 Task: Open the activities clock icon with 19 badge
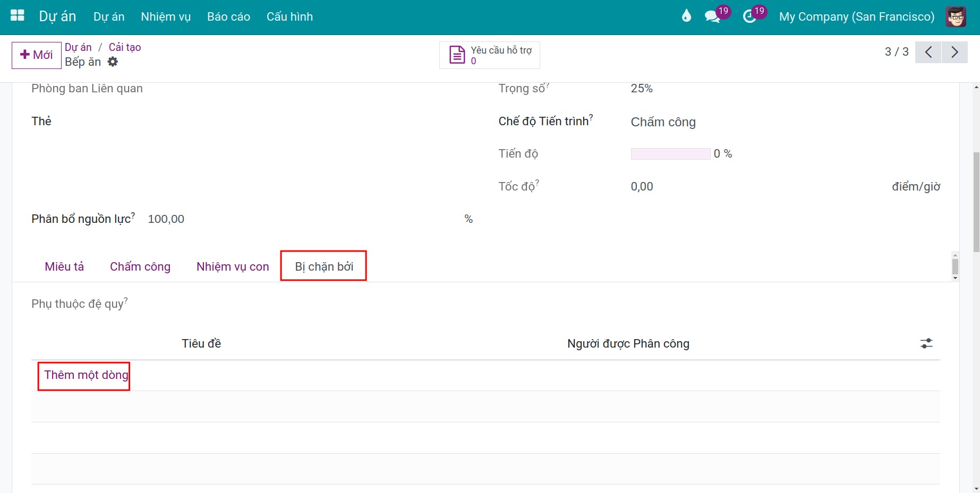(x=749, y=16)
